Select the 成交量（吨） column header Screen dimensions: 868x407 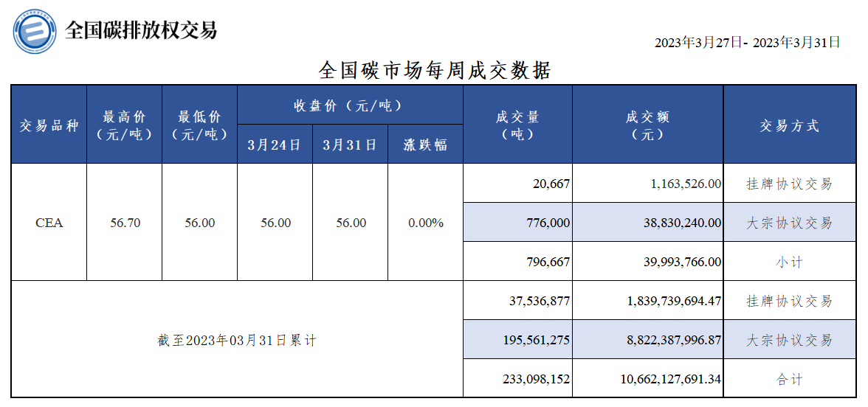click(517, 125)
